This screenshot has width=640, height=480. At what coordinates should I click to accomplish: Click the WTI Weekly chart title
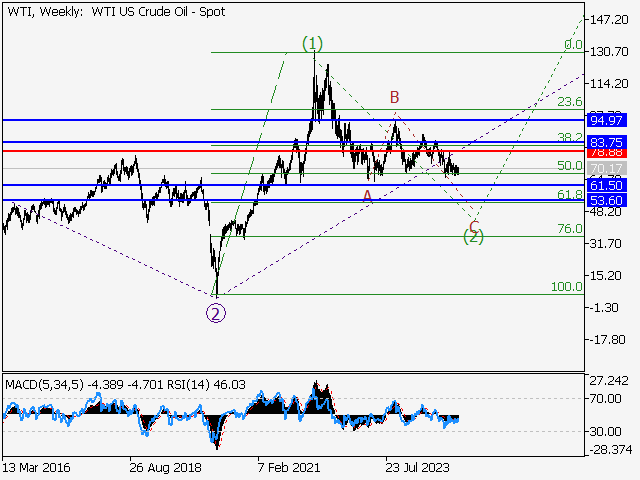coord(115,11)
